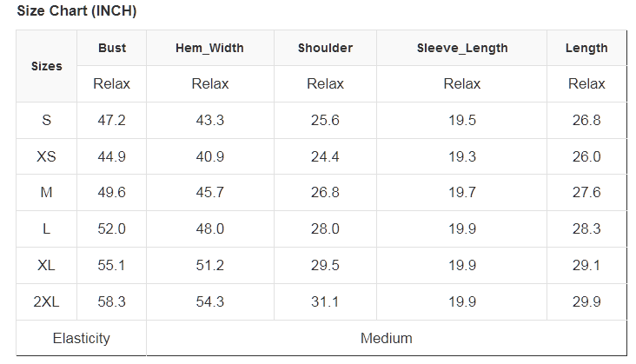The image size is (636, 364).
Task: Select the Sizes column header
Action: tap(46, 66)
